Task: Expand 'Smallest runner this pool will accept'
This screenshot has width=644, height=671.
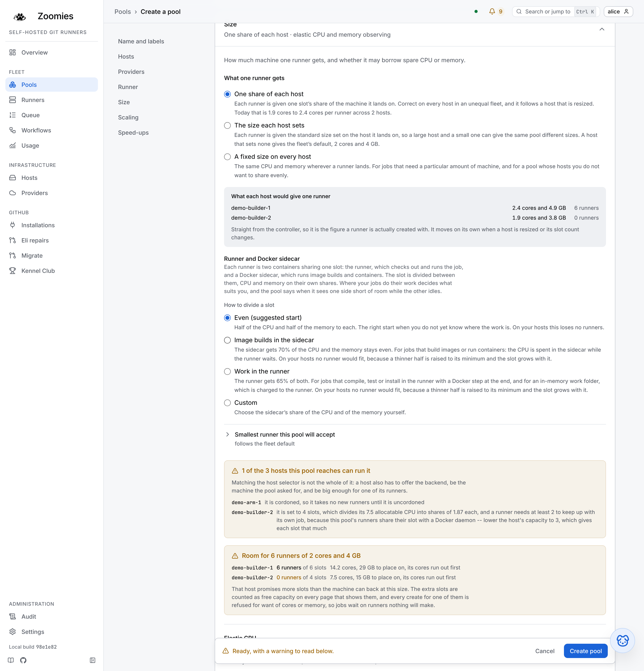Action: coord(228,434)
